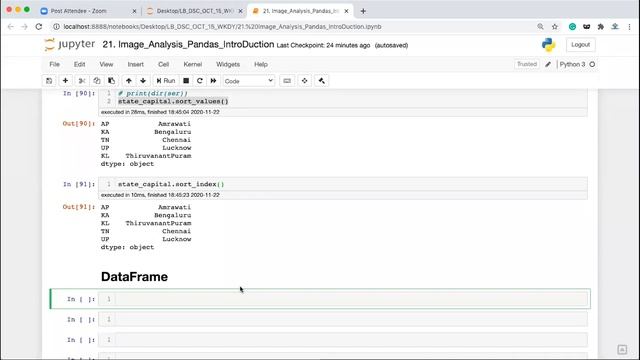The height and width of the screenshot is (360, 640).
Task: Click the zoom magnifier icon in address bar
Action: point(540,27)
